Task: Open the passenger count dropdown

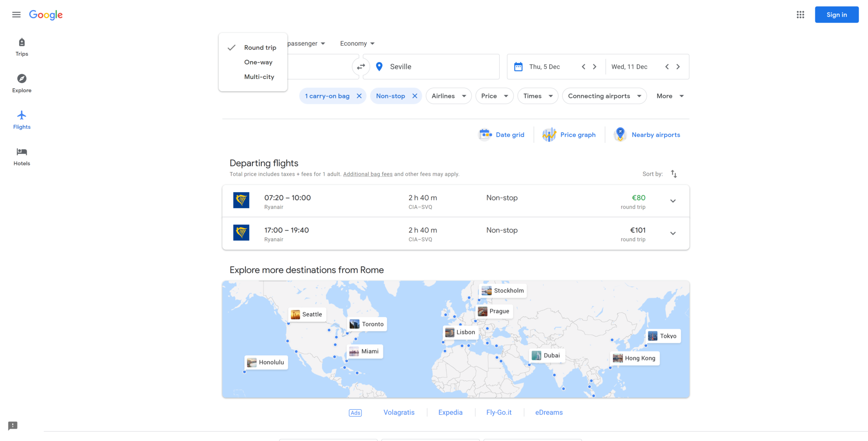Action: [306, 43]
